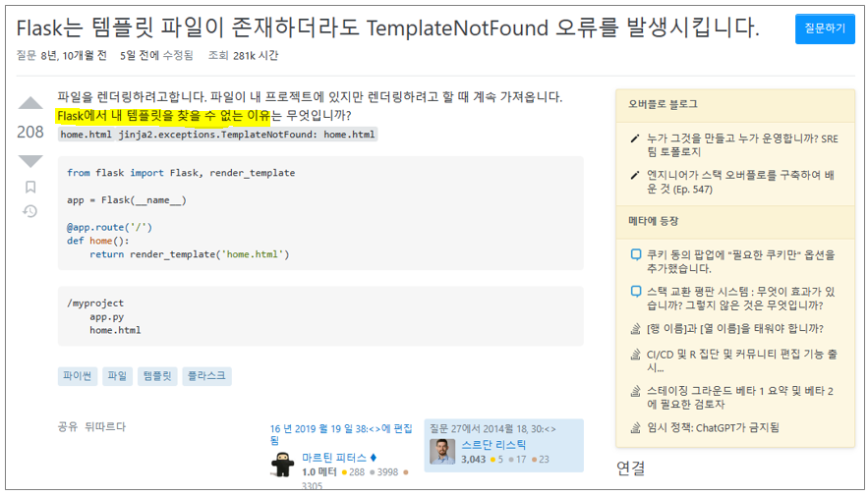Open the post activity history icon
Viewport: 868px width, 496px height.
point(29,211)
